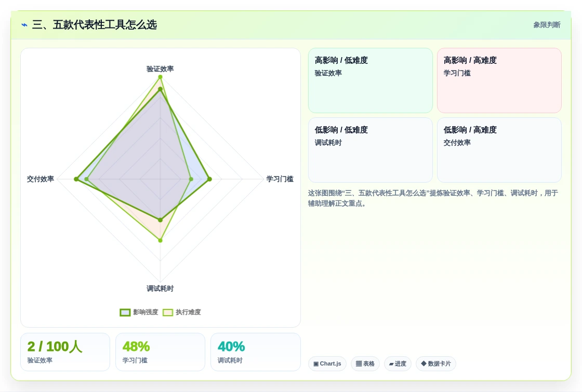Click the top 执行难度 data point on 验证效率 axis
582x392 pixels.
click(161, 77)
